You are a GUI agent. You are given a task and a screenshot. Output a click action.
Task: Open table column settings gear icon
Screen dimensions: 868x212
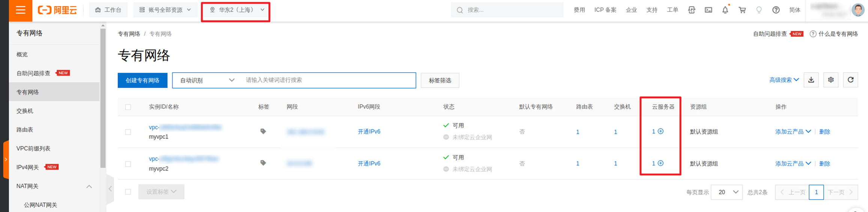click(831, 80)
